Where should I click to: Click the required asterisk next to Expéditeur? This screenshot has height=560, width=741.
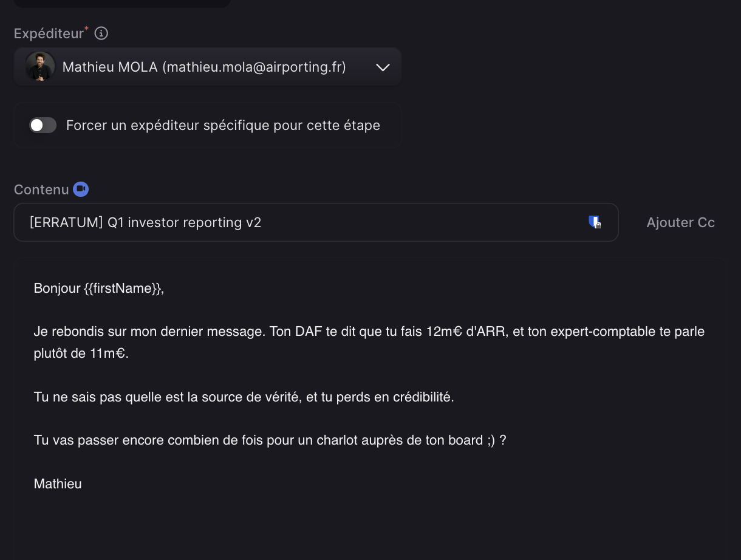87,29
